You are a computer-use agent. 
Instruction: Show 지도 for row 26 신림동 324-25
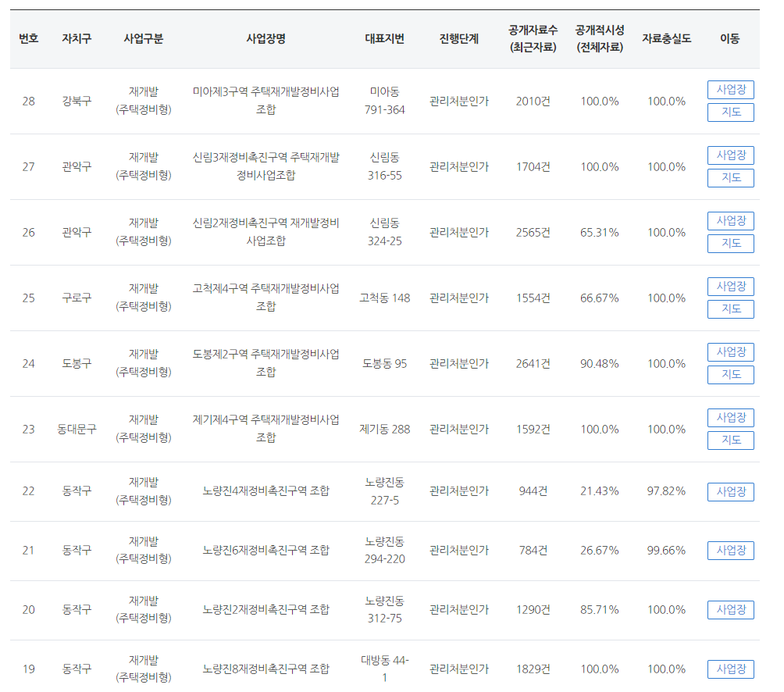click(x=730, y=244)
